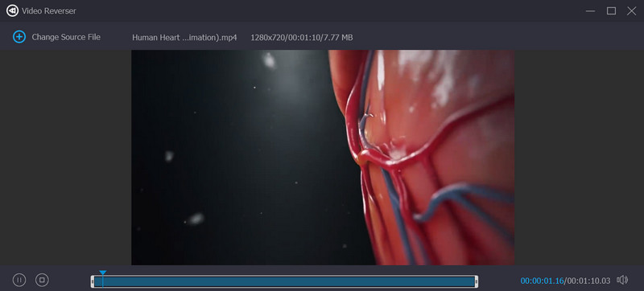Click the middle of the blue timeline bar

[x=284, y=281]
